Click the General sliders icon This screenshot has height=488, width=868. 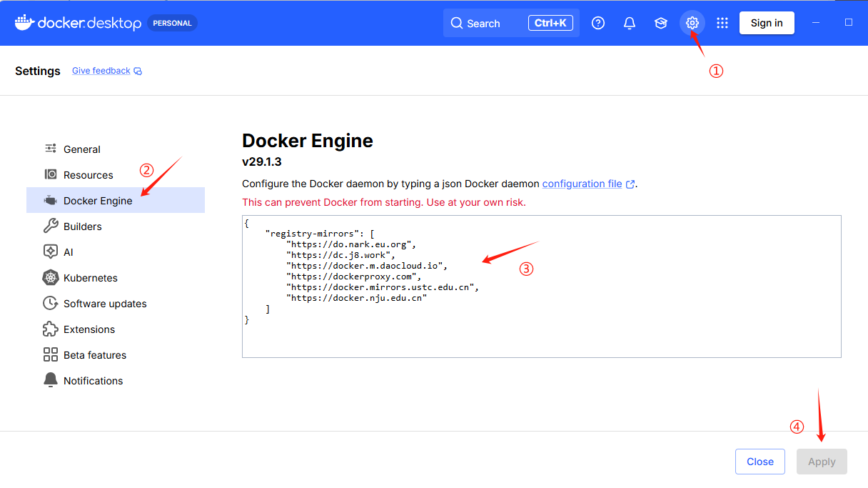pos(51,149)
